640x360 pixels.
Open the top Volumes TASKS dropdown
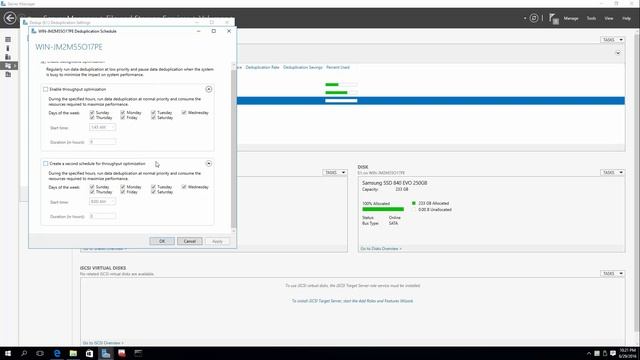(x=612, y=40)
